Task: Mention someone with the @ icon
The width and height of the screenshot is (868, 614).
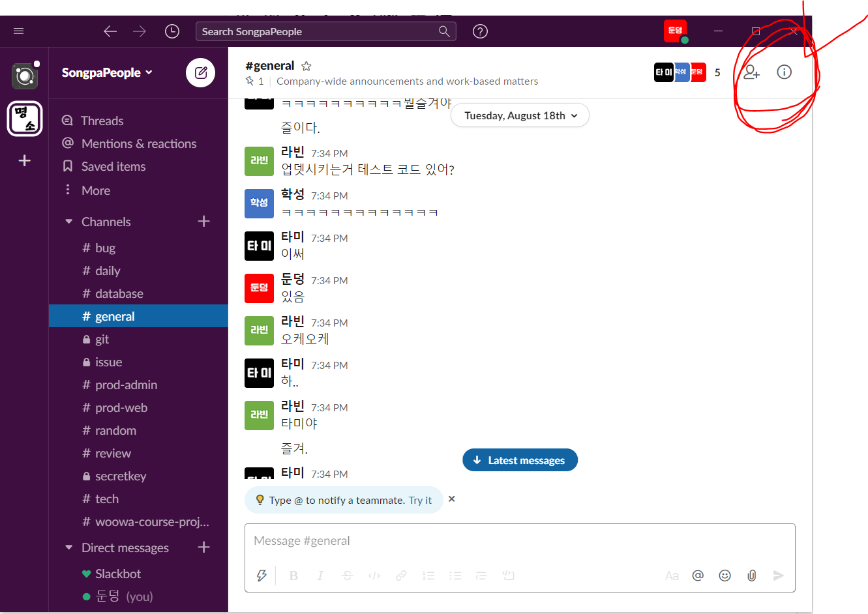Action: coord(698,576)
